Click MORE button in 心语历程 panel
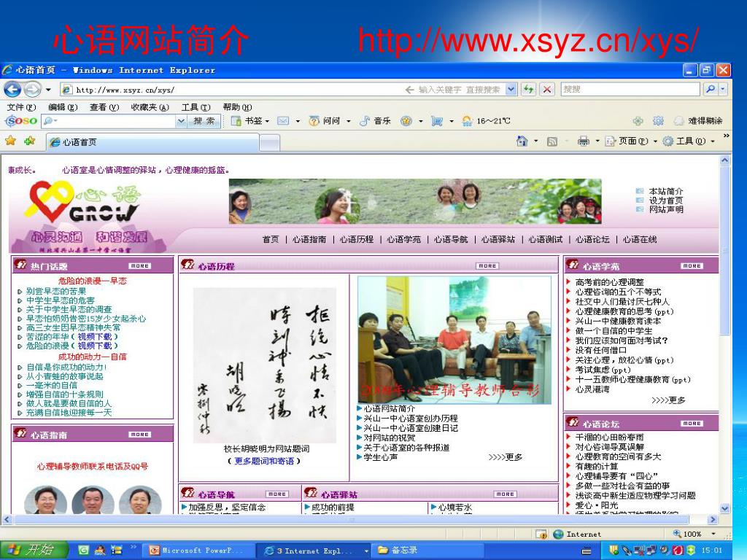 [487, 265]
